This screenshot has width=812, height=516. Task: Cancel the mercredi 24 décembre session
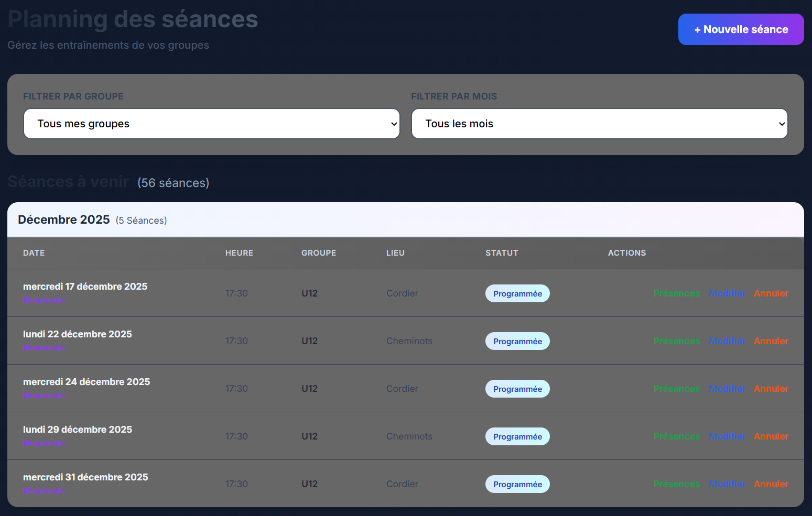[771, 389]
